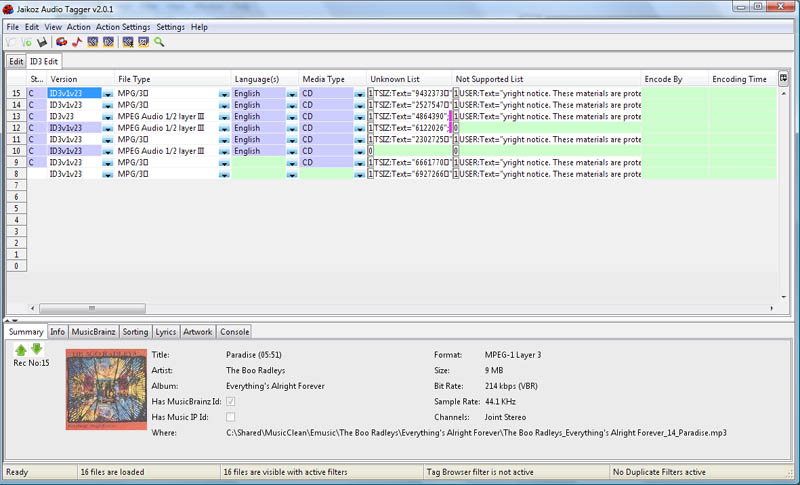Toggle the Has Music IP Id checkbox
This screenshot has height=485, width=800.
pyautogui.click(x=231, y=417)
